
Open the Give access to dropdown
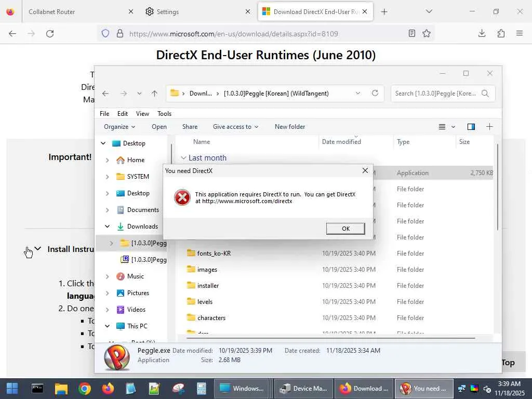[x=236, y=127]
